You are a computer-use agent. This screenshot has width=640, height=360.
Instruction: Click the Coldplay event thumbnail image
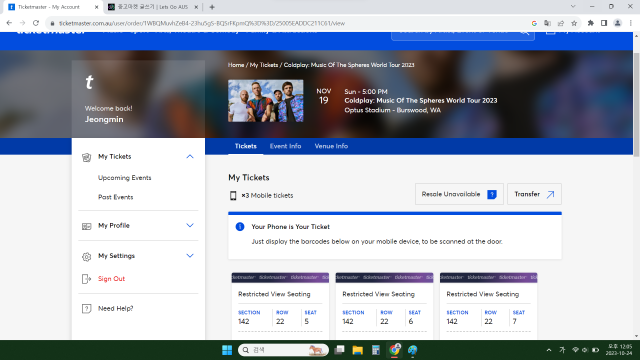pos(266,101)
